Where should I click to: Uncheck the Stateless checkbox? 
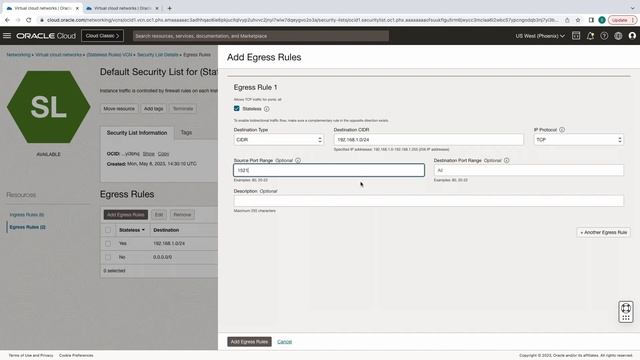point(237,109)
